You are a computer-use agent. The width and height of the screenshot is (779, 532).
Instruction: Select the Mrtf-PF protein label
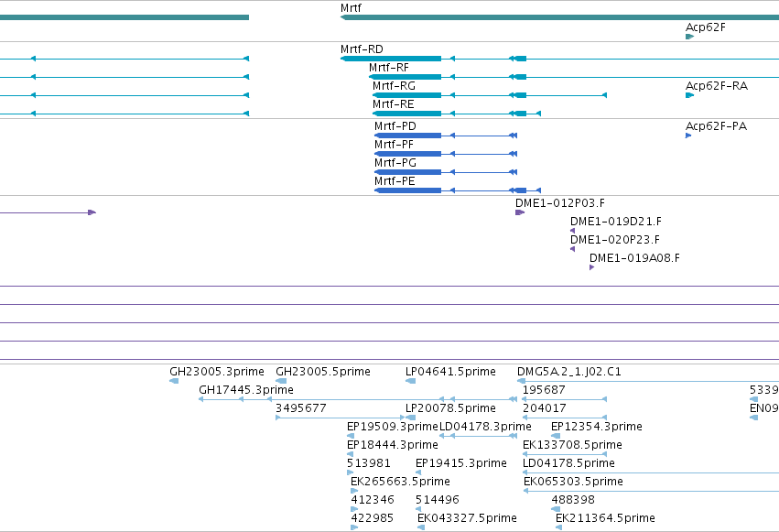tap(394, 145)
